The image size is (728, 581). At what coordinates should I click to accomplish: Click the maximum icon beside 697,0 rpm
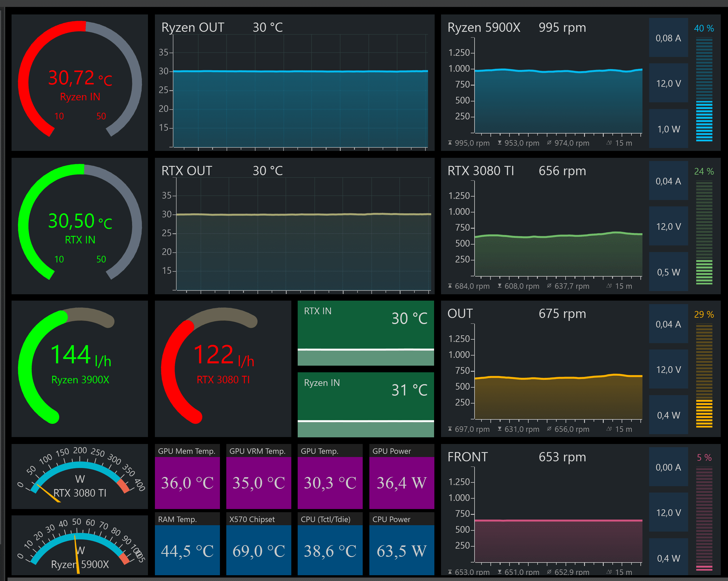[x=450, y=429]
